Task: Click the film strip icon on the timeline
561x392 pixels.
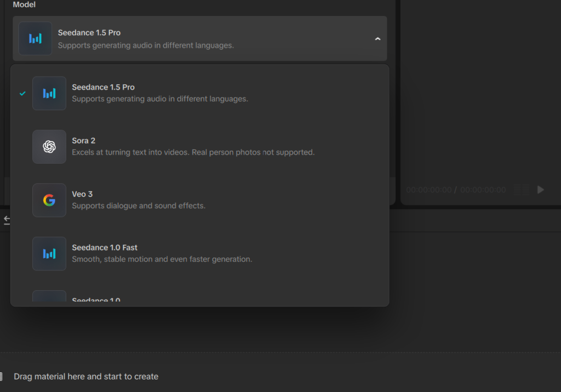Action: [2, 377]
